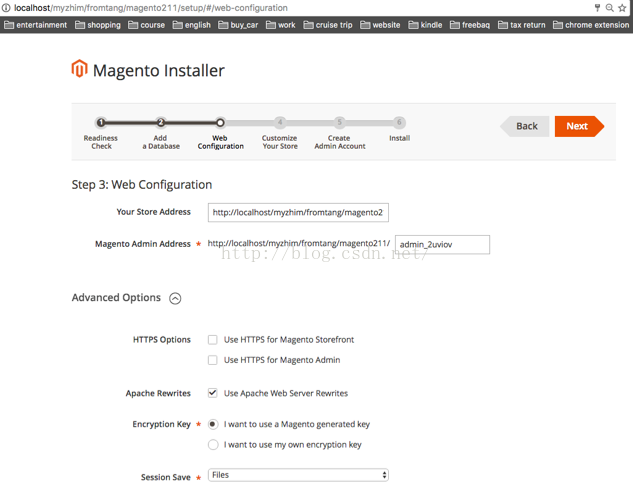This screenshot has height=485, width=633.
Task: Open the cruise trip bookmarks folder
Action: (x=328, y=25)
